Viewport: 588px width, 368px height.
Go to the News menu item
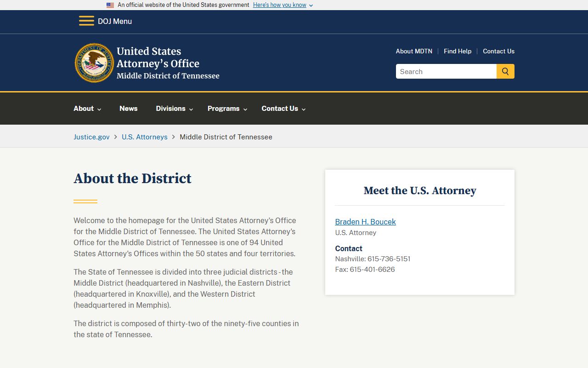[x=128, y=109]
